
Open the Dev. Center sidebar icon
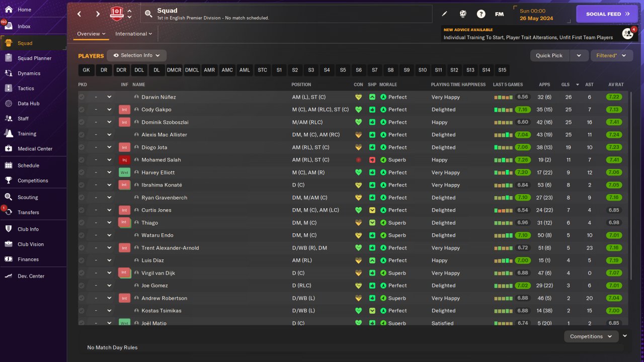pyautogui.click(x=9, y=276)
